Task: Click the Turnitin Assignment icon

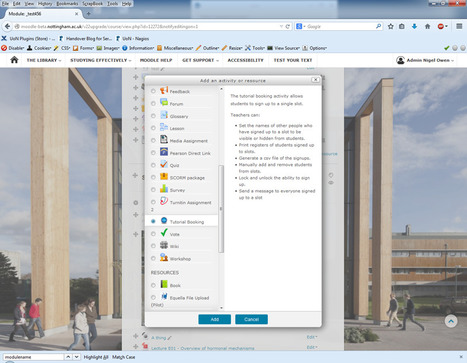Action: tap(164, 201)
